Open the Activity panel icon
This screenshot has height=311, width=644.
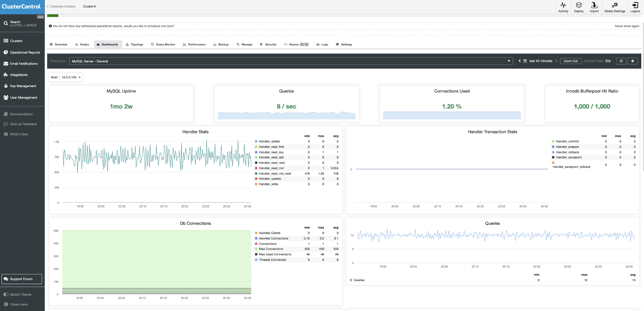point(563,5)
